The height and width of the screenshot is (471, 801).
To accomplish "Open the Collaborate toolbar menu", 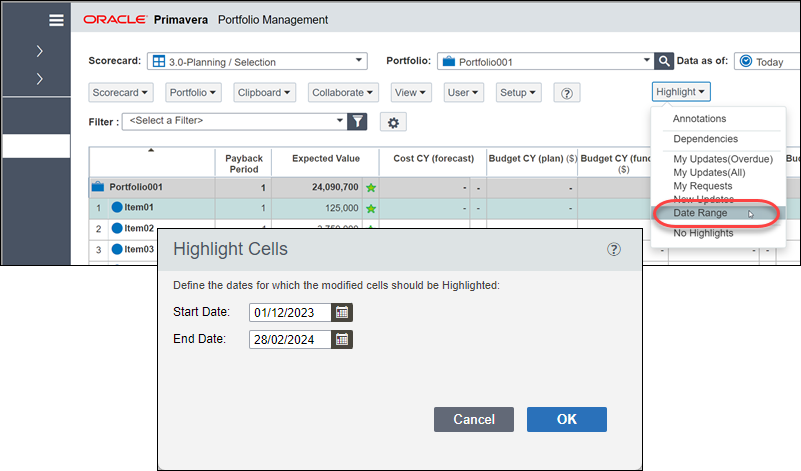I will tap(343, 92).
